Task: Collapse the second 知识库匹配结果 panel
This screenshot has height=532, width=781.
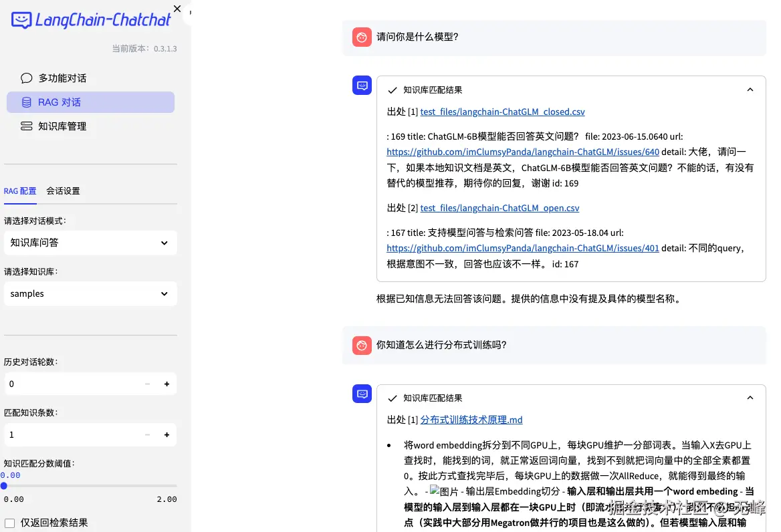Action: pos(750,398)
